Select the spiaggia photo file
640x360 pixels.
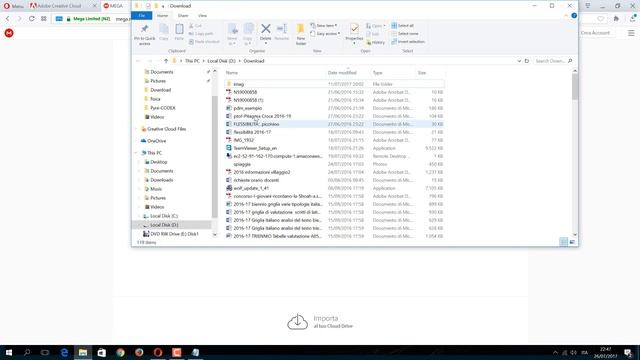(x=242, y=164)
